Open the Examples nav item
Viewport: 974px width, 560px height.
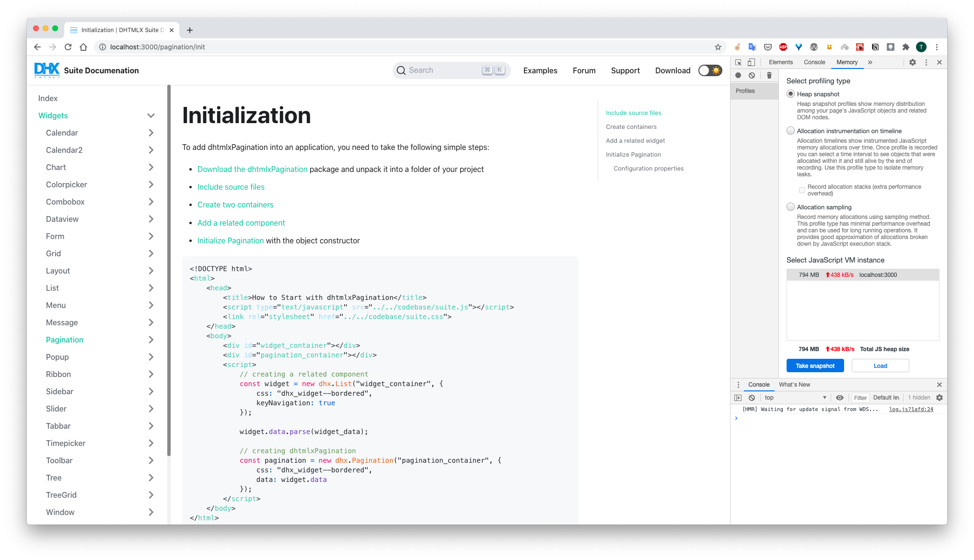pos(540,70)
